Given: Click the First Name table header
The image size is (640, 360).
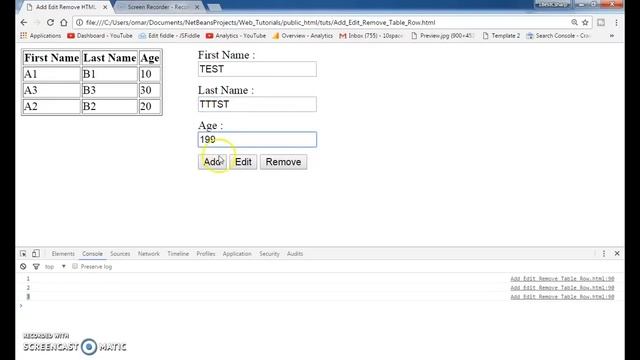Looking at the screenshot, I should tap(52, 58).
